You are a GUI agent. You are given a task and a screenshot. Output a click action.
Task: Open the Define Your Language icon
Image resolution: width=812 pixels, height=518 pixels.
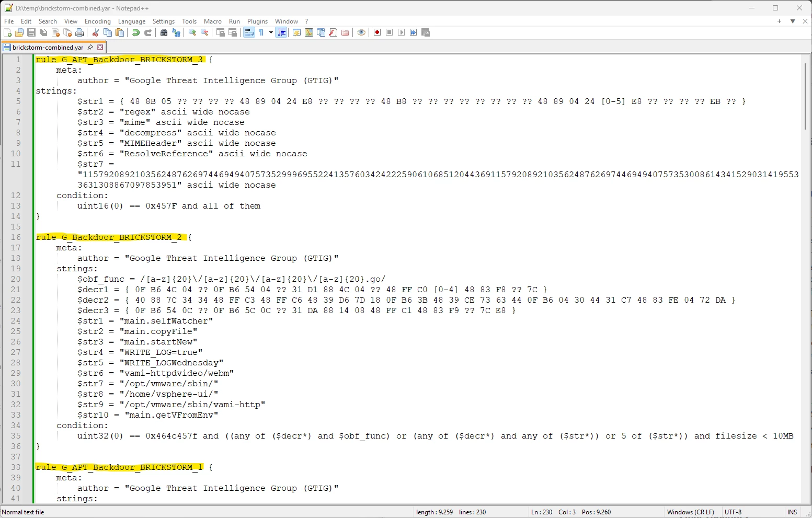coord(297,32)
